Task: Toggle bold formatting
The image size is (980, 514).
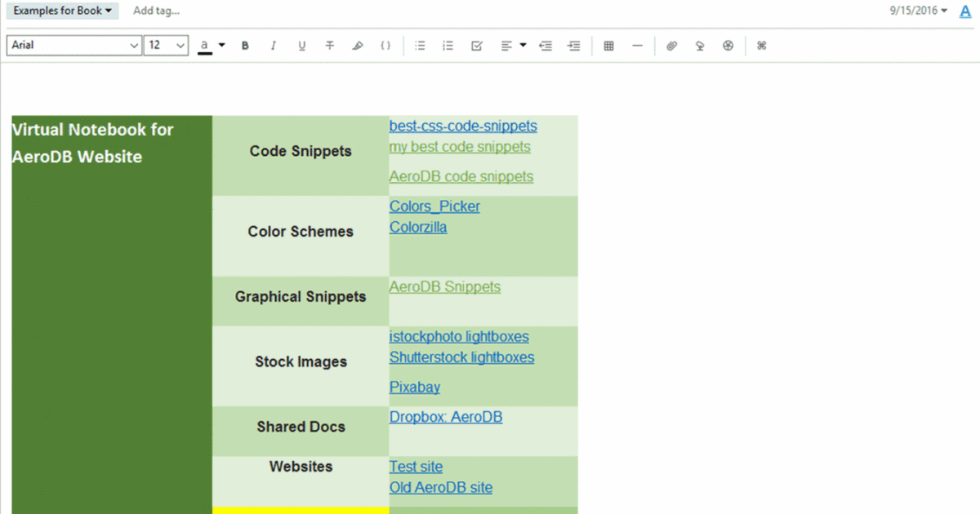Action: point(245,45)
